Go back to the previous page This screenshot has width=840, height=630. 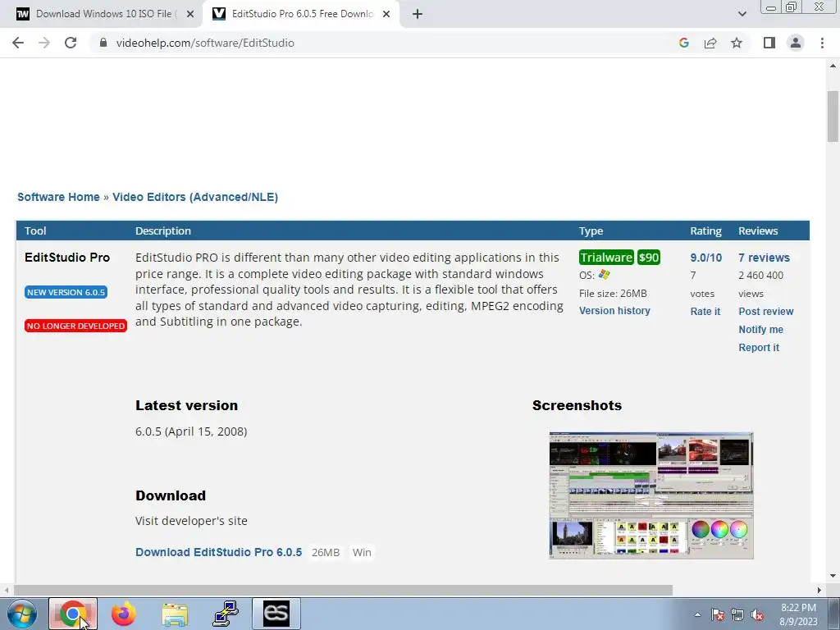[18, 43]
